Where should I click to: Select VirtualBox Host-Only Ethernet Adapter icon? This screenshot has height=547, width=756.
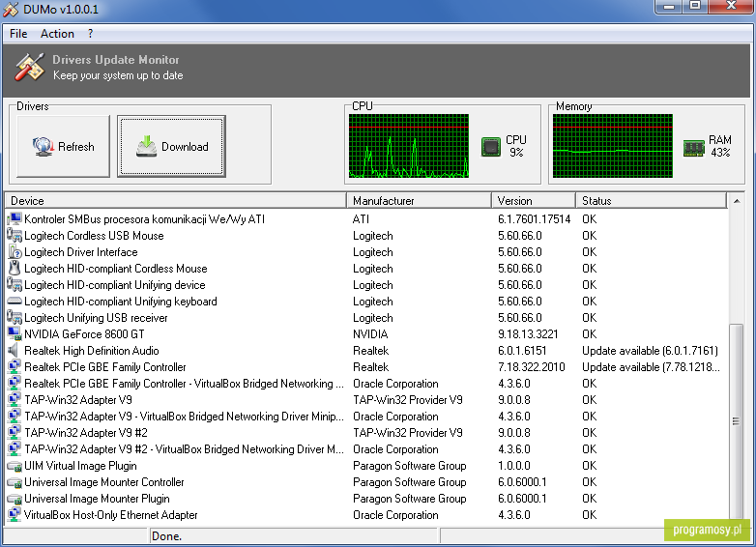[x=15, y=514]
